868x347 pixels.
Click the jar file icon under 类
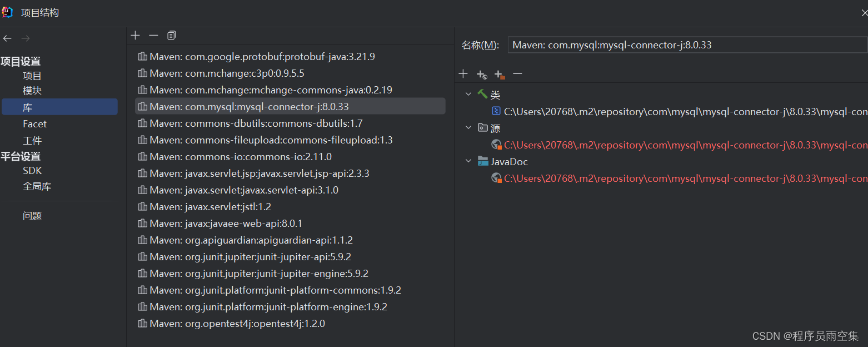(496, 111)
